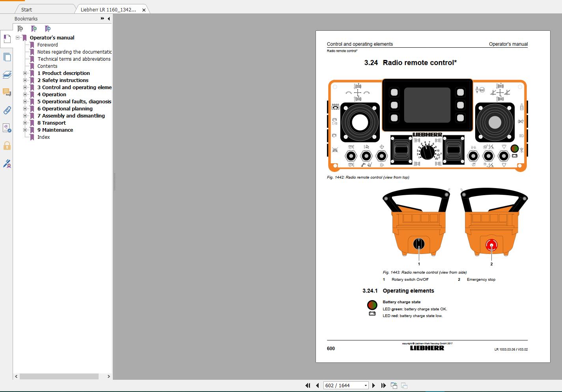The width and height of the screenshot is (562, 392).
Task: Open the Security panel with the lock icon
Action: click(7, 146)
